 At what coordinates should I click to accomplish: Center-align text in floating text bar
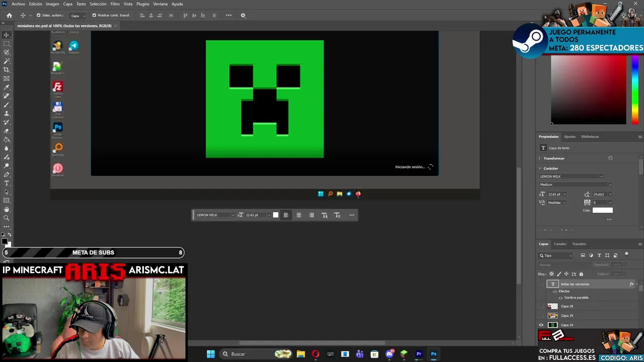pyautogui.click(x=298, y=215)
